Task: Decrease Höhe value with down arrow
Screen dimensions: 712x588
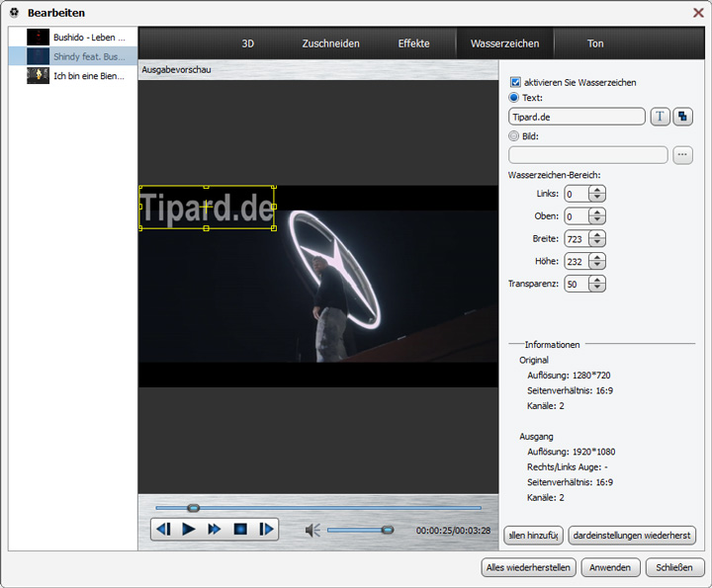Action: point(597,265)
